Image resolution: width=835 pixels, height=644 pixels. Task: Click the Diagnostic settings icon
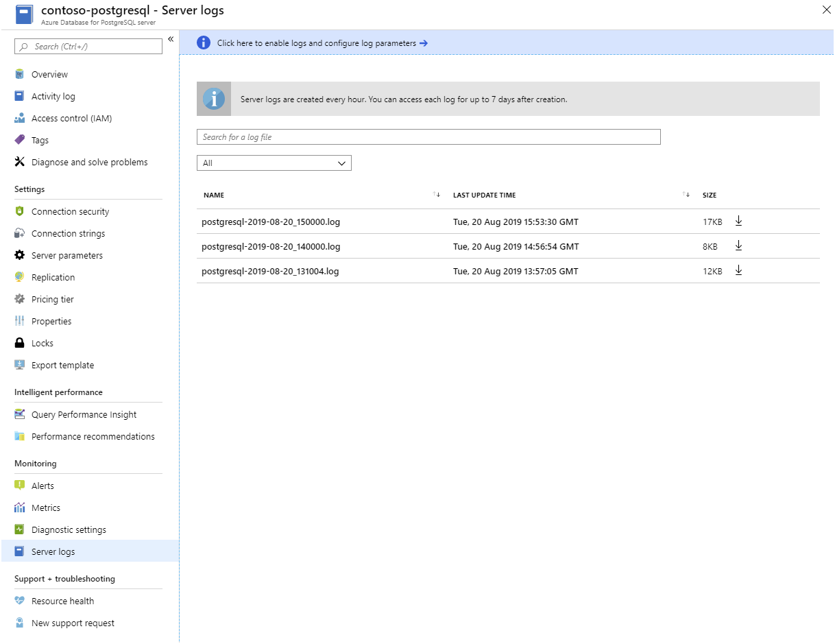tap(19, 529)
